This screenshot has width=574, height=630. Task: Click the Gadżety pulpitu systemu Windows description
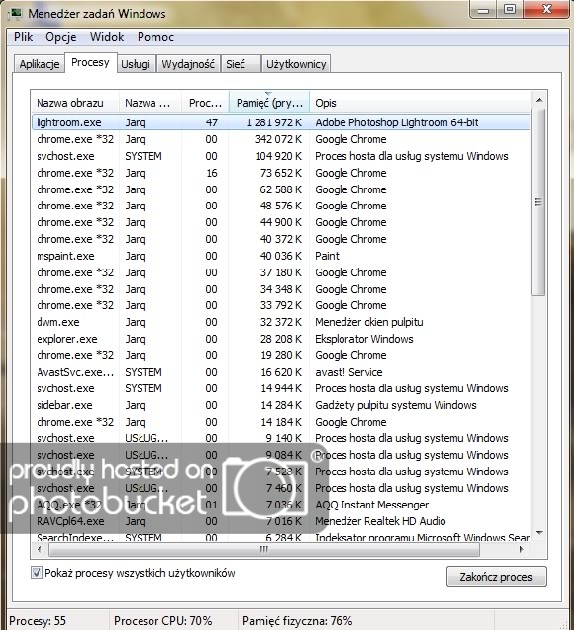coord(396,405)
